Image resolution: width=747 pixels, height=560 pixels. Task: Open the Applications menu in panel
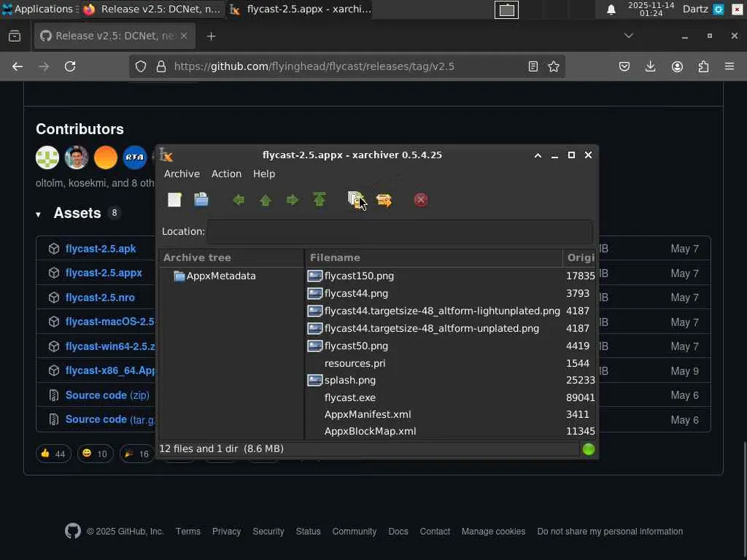[39, 9]
